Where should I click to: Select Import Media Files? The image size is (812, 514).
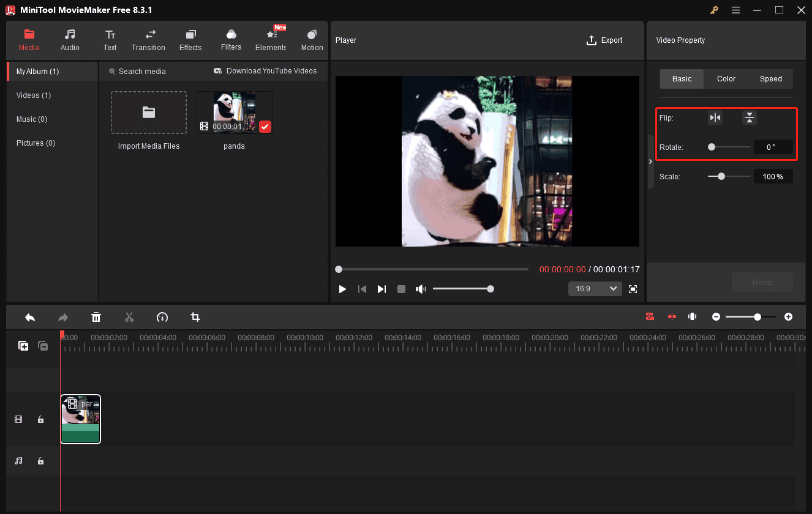pos(148,113)
